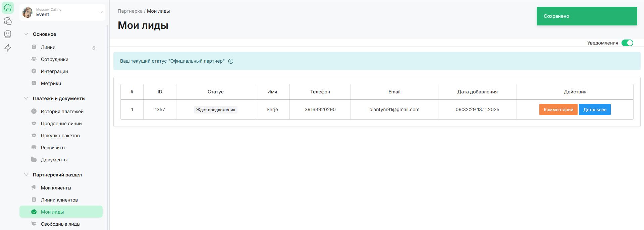Turn off the Уведомления toggle

point(627,43)
